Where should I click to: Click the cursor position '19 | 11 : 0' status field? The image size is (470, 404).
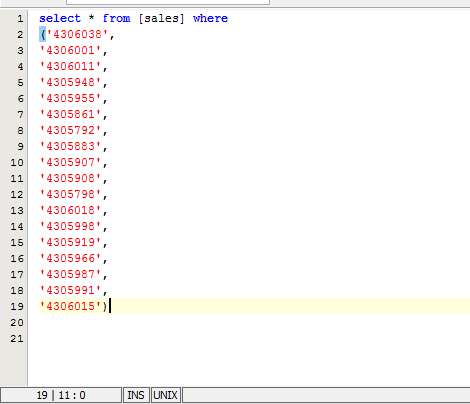click(61, 395)
